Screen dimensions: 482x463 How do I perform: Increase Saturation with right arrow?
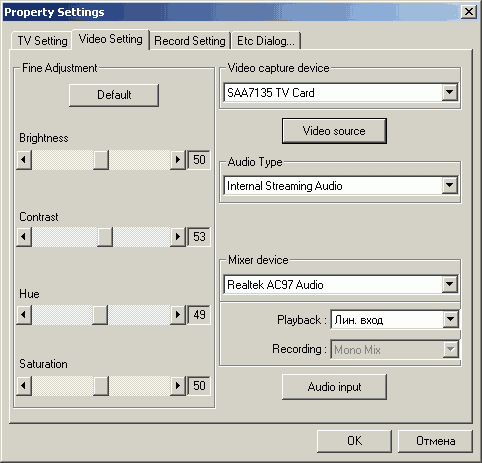178,386
